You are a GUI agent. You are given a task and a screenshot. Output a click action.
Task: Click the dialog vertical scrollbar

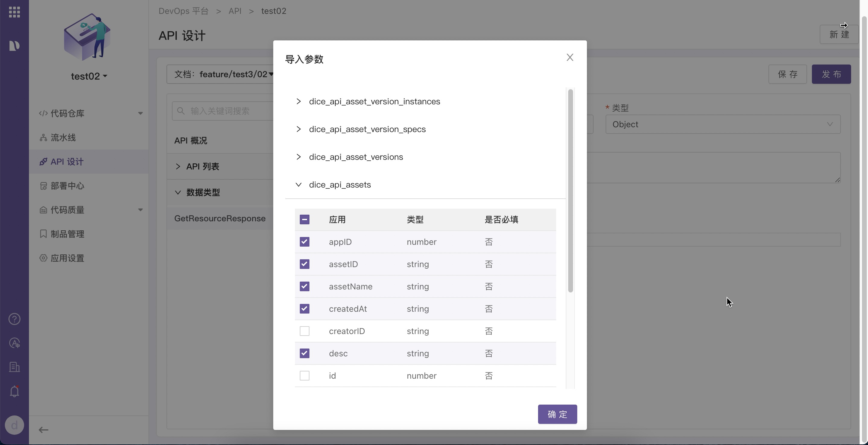pos(570,191)
